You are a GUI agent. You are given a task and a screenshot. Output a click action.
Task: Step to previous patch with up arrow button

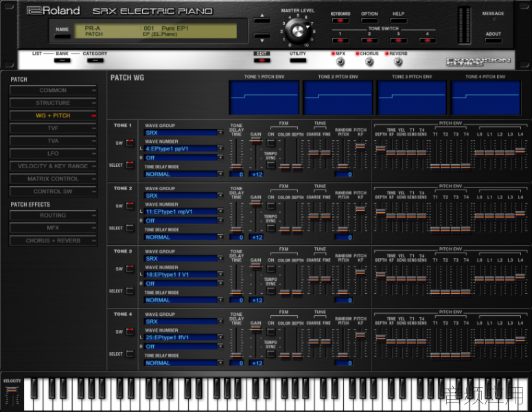(x=262, y=20)
